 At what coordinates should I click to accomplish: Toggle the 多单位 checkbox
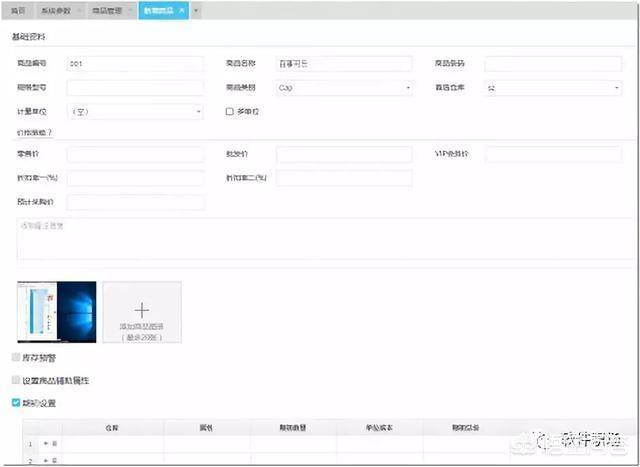pyautogui.click(x=230, y=112)
